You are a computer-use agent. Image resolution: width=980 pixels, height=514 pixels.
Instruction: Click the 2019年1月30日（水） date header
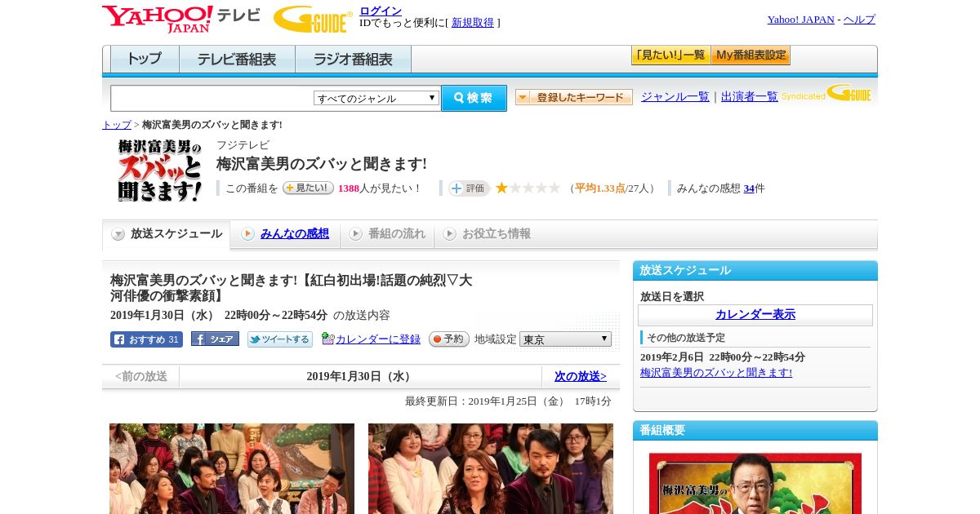[x=360, y=377]
